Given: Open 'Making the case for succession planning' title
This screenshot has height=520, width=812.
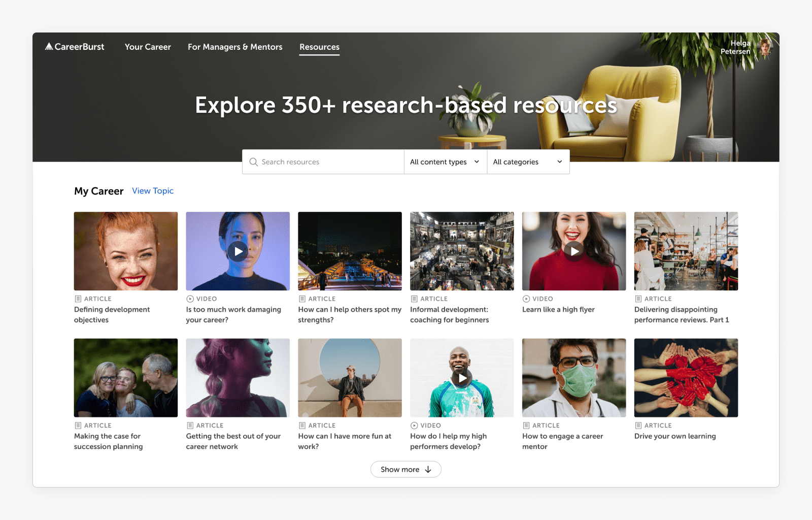Looking at the screenshot, I should 109,441.
